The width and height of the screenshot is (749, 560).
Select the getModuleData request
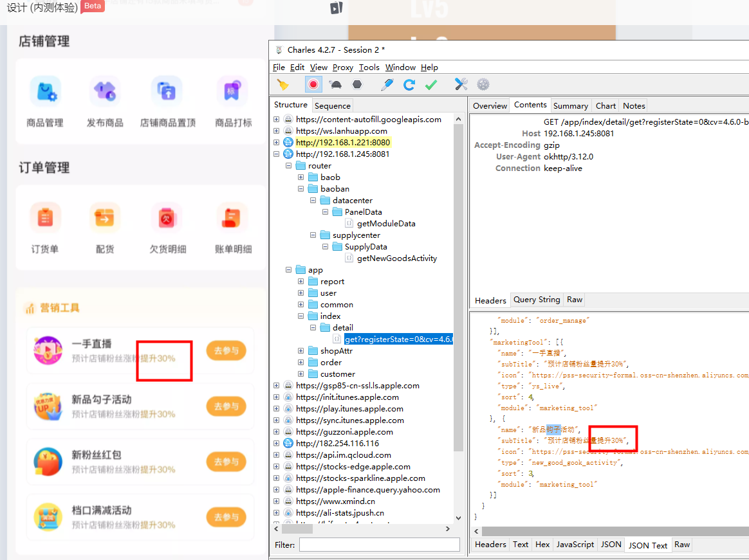coord(386,224)
